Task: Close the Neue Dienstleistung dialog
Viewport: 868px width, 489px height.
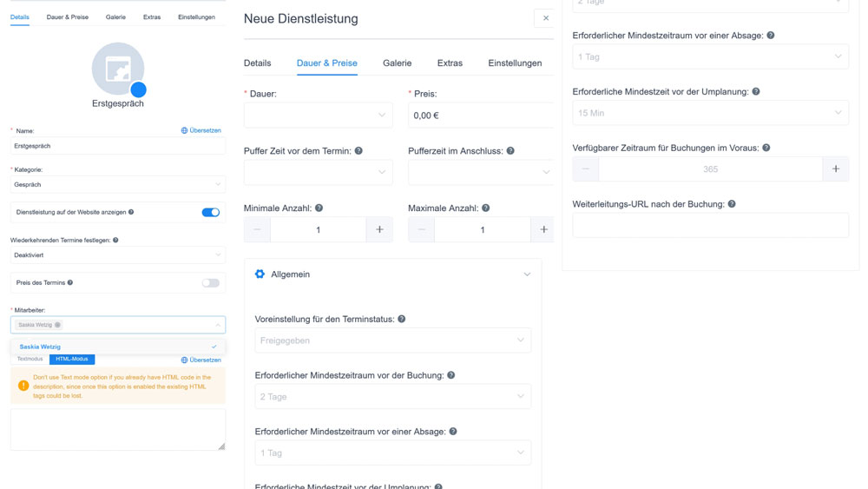Action: coord(546,18)
